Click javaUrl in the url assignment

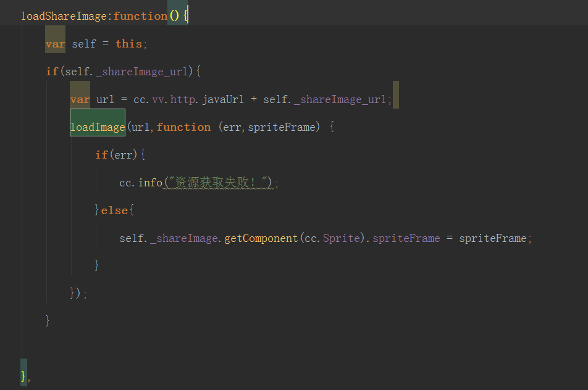pyautogui.click(x=223, y=99)
